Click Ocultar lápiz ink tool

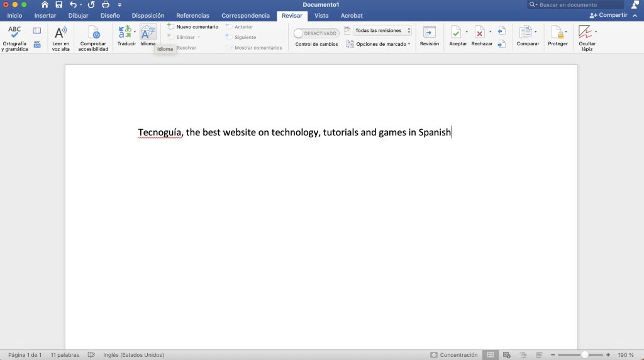point(587,38)
